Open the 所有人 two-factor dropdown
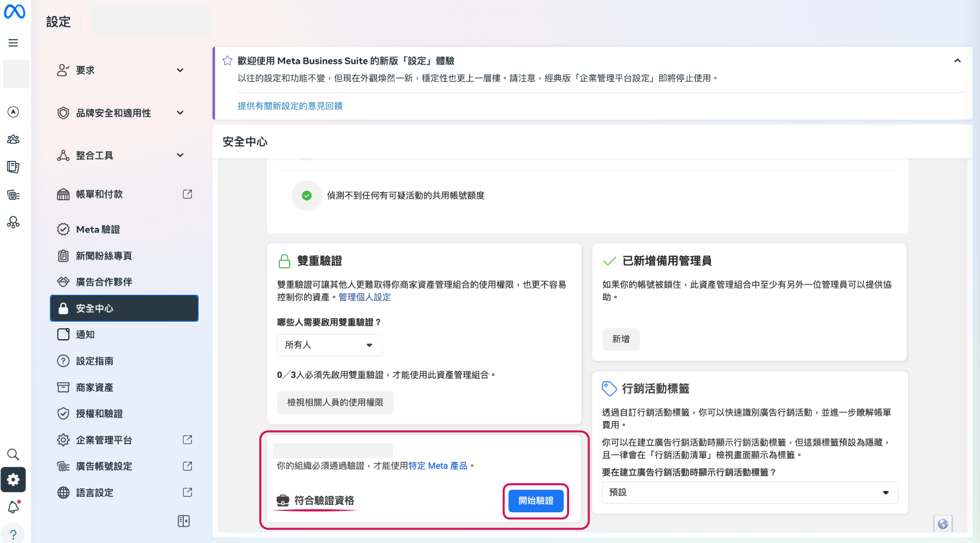This screenshot has width=980, height=543. 329,345
